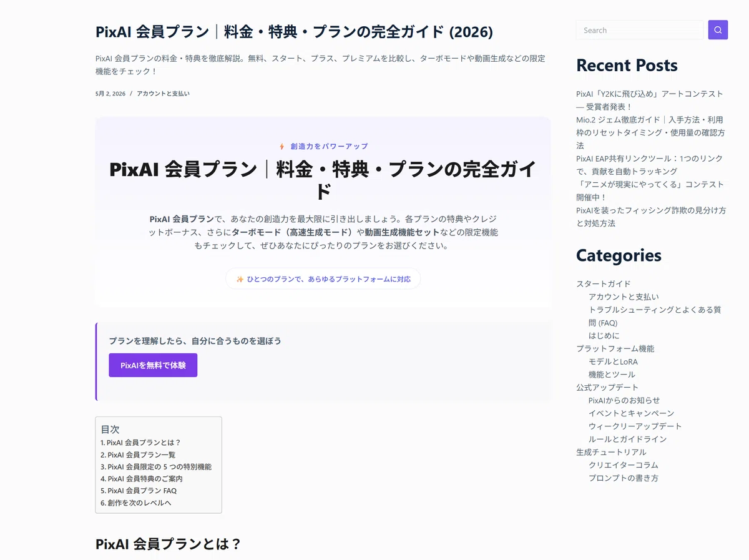This screenshot has width=749, height=560.
Task: Jump to TOC item 3. 会員限定の5つの特別機能
Action: click(156, 466)
